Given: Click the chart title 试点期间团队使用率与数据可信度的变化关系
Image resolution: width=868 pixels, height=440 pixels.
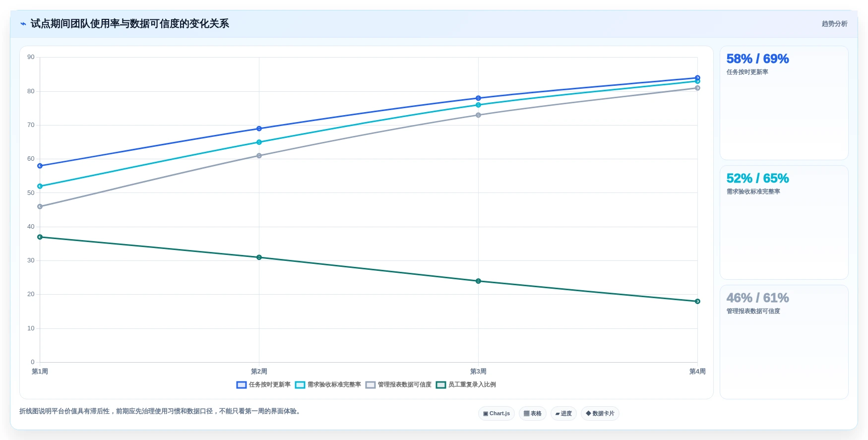Looking at the screenshot, I should [x=129, y=24].
